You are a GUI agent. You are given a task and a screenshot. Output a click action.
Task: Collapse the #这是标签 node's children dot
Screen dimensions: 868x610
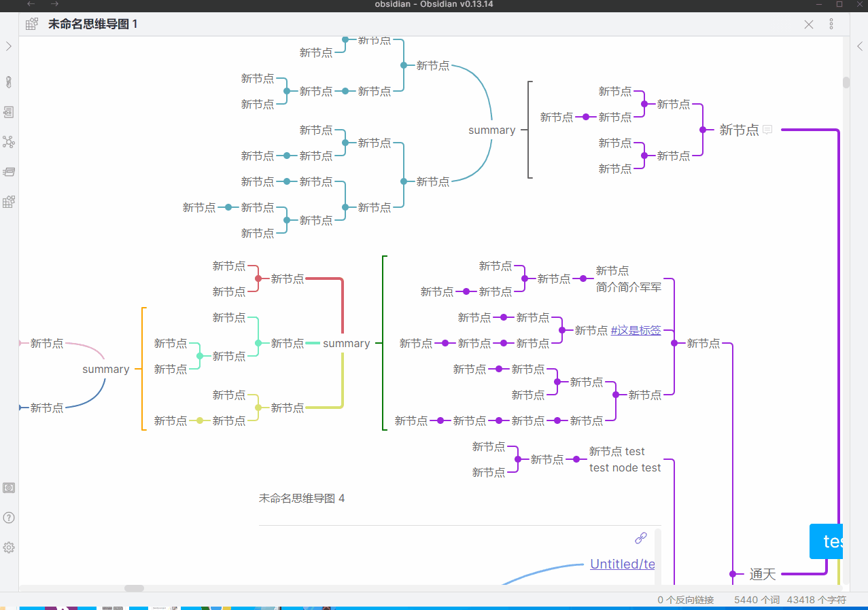pyautogui.click(x=562, y=330)
